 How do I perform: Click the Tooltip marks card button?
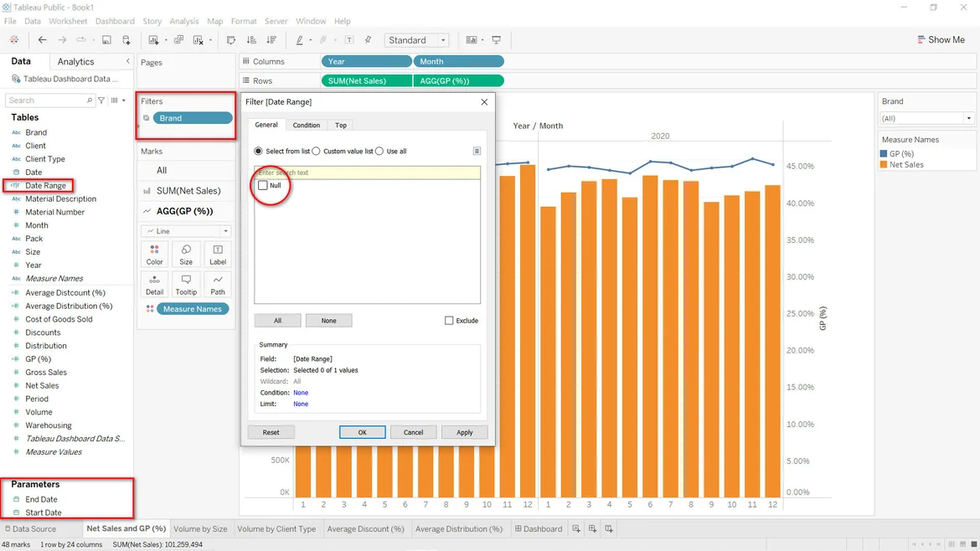tap(186, 284)
